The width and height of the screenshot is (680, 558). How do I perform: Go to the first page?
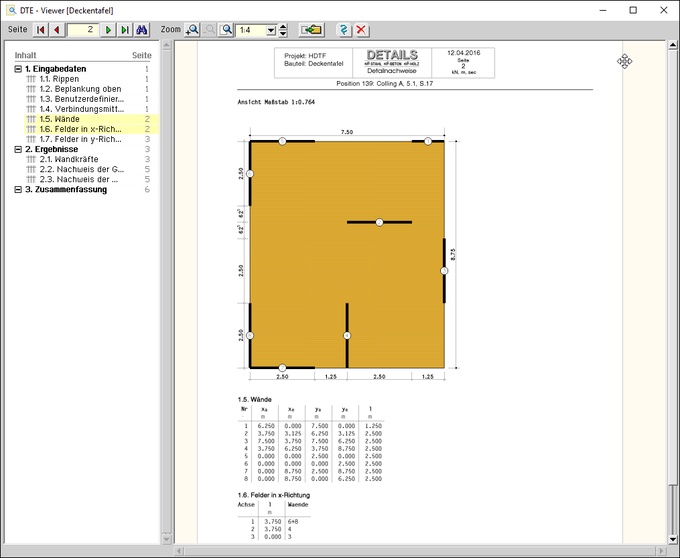[x=42, y=30]
